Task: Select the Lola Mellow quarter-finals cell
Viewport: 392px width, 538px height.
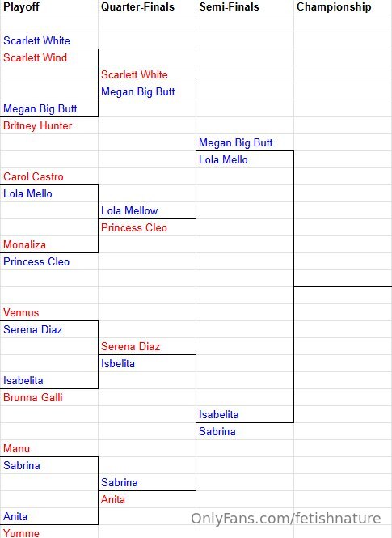Action: 147,210
